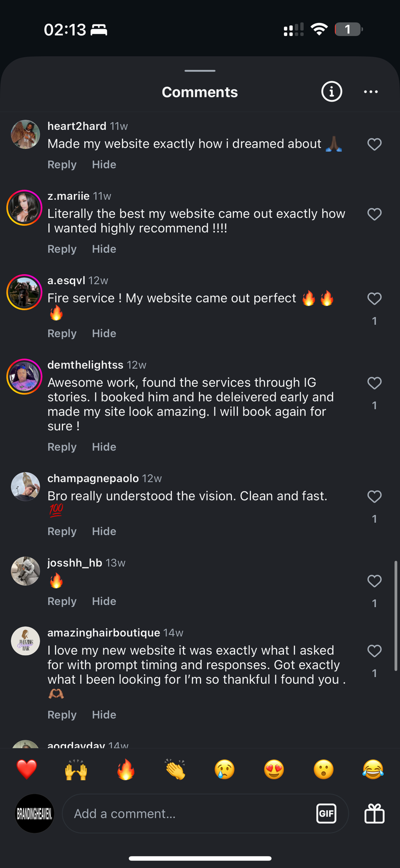Pick the clapping hands emoji
This screenshot has height=868, width=400.
point(175,770)
